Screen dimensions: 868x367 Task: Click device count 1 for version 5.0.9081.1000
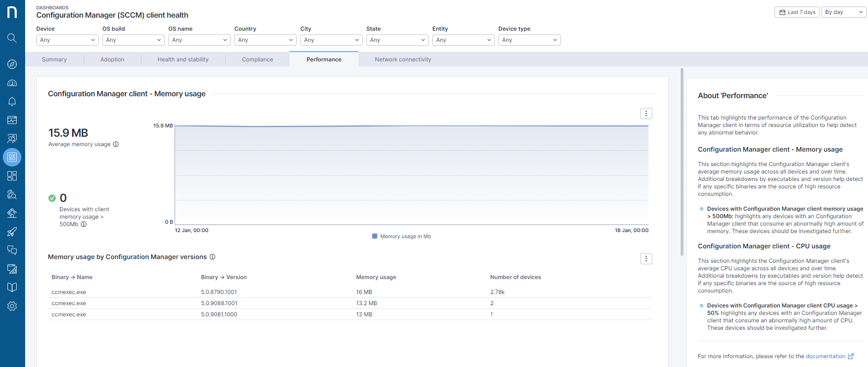point(491,314)
